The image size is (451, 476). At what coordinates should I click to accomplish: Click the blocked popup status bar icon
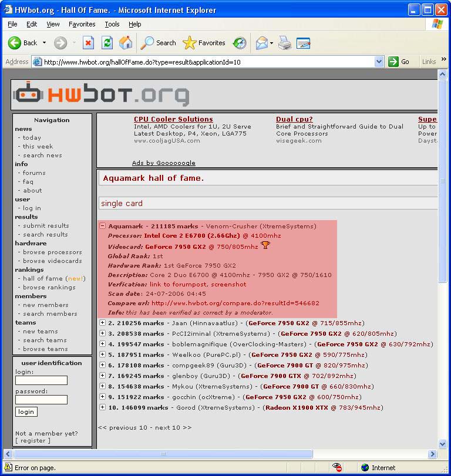[x=337, y=467]
